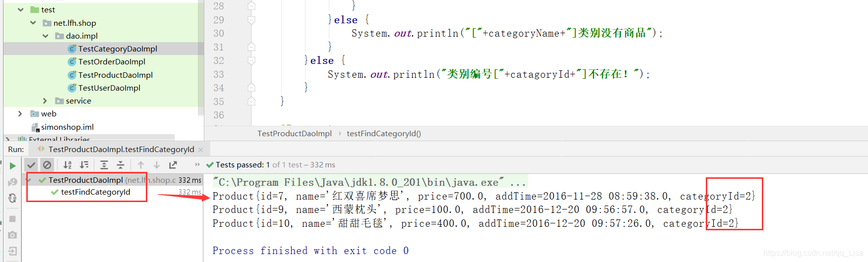Select the TestProductDaoImpl.testFindCategoryId run tab
The height and width of the screenshot is (262, 868).
(121, 149)
